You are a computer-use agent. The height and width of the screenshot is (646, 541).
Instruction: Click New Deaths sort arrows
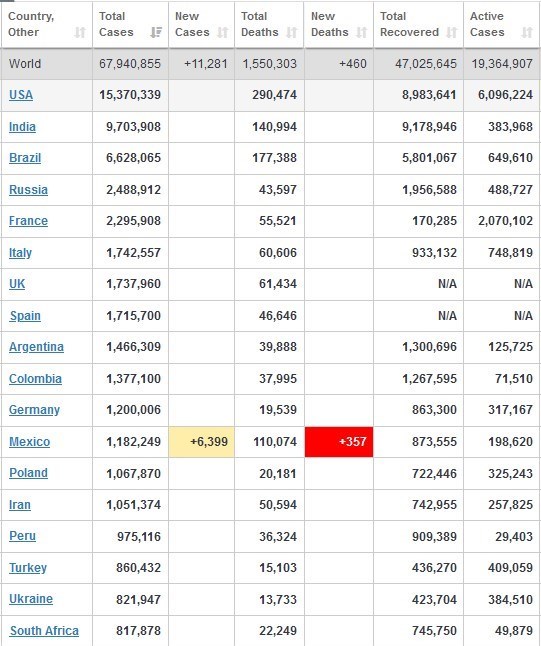(x=361, y=32)
